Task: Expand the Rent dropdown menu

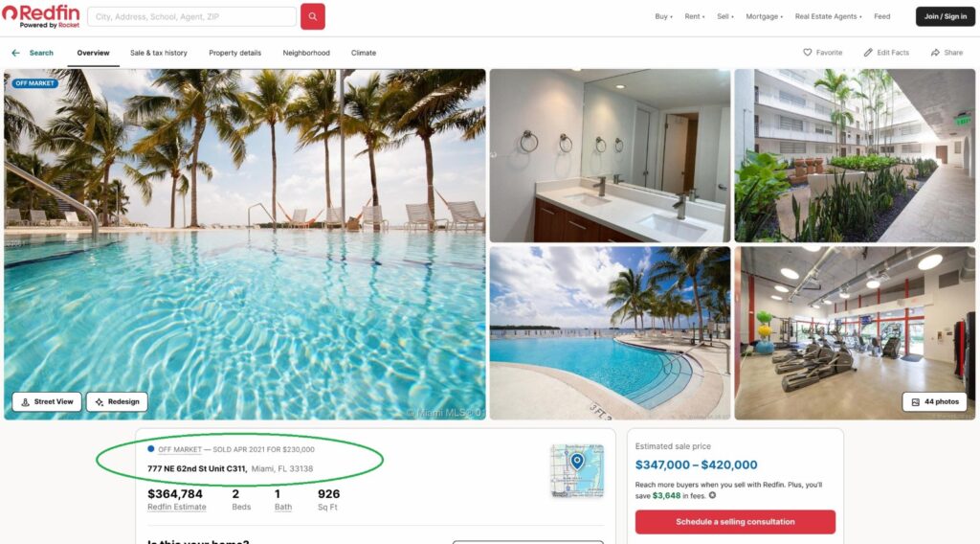Action: [694, 16]
